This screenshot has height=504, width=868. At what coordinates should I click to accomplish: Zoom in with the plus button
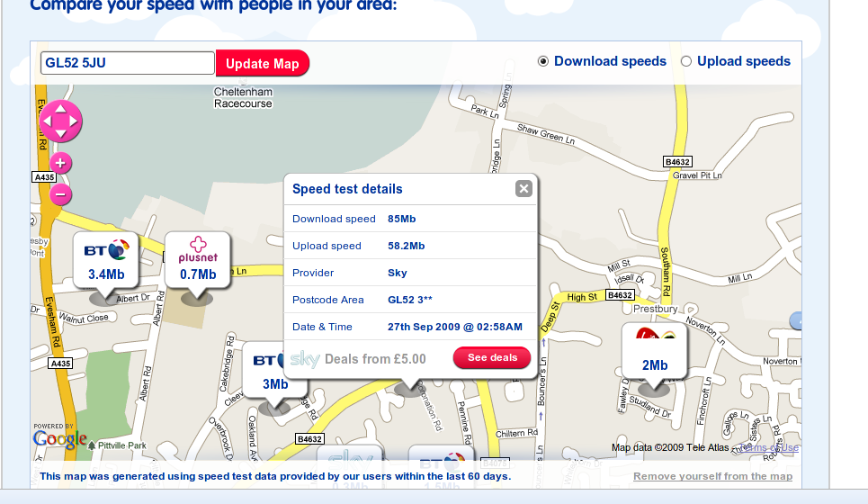point(61,164)
